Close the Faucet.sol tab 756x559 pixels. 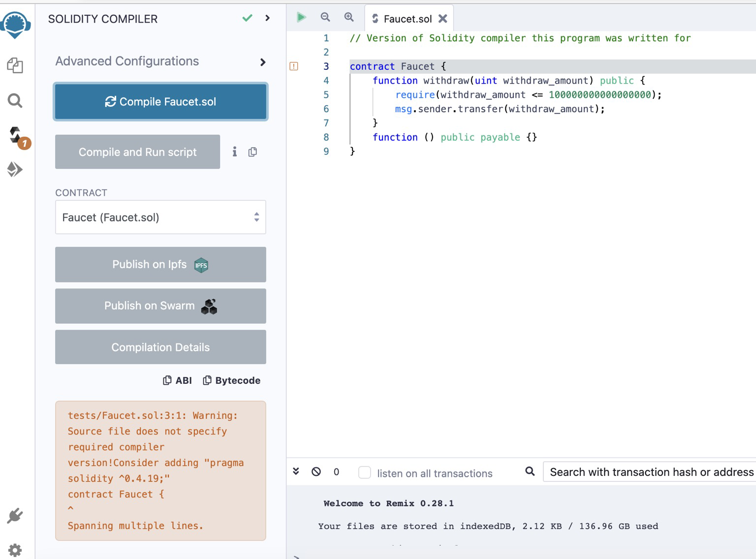pyautogui.click(x=442, y=19)
